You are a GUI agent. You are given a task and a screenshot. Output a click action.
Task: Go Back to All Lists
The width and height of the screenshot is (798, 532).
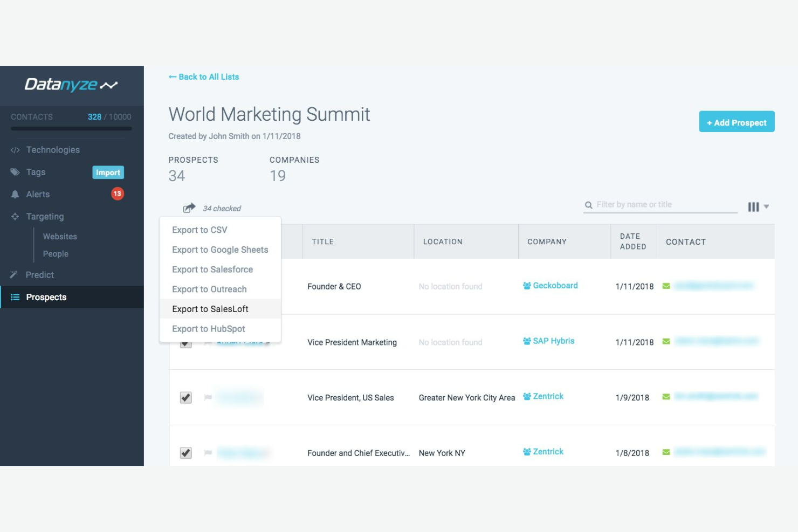tap(203, 77)
